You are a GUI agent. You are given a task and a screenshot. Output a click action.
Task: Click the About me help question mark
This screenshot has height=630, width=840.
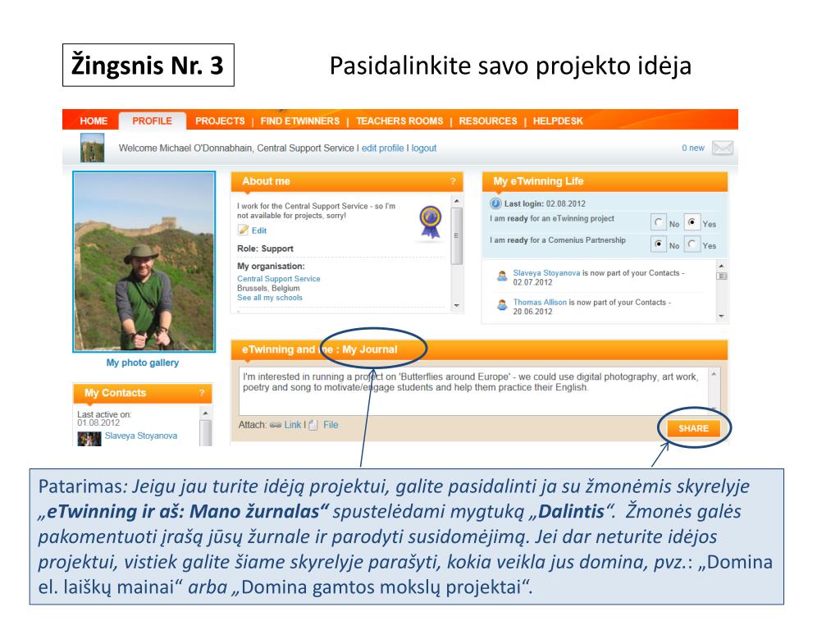click(x=453, y=181)
